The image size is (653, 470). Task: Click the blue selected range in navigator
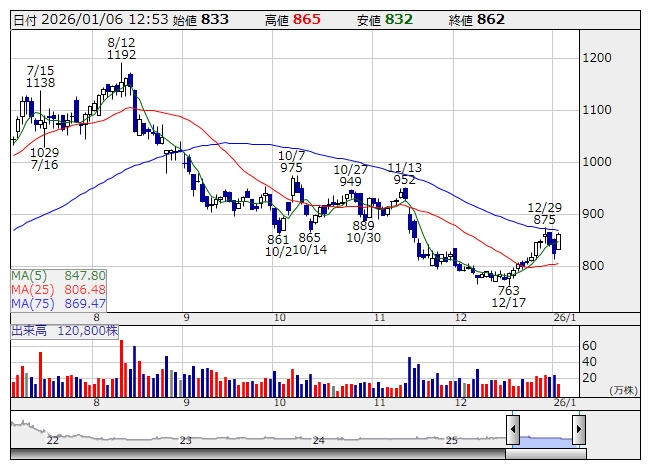[x=545, y=438]
